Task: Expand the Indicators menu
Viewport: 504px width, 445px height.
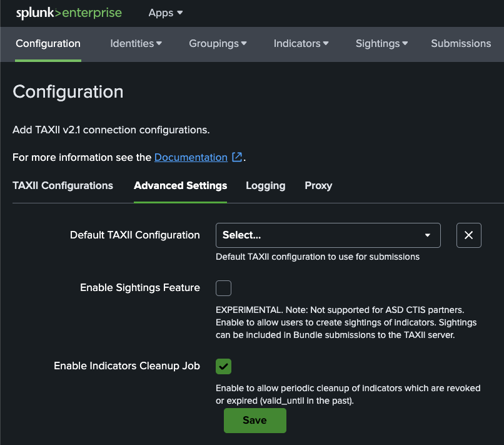Action: click(x=301, y=43)
